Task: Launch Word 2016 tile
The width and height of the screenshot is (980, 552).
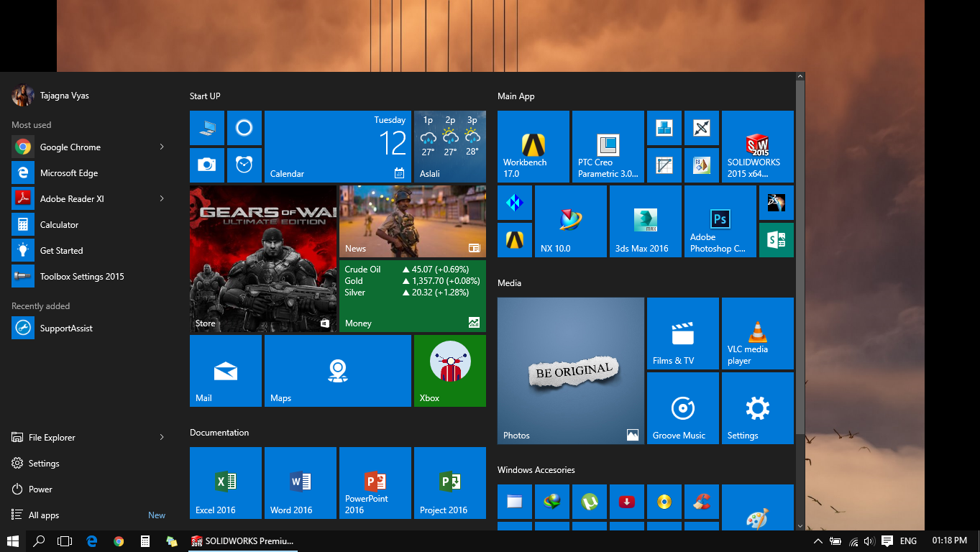Action: tap(301, 483)
